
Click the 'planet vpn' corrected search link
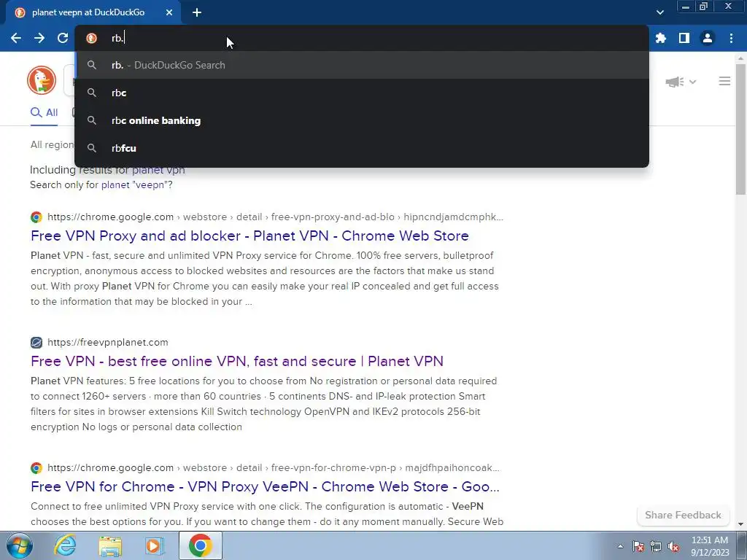pyautogui.click(x=158, y=170)
